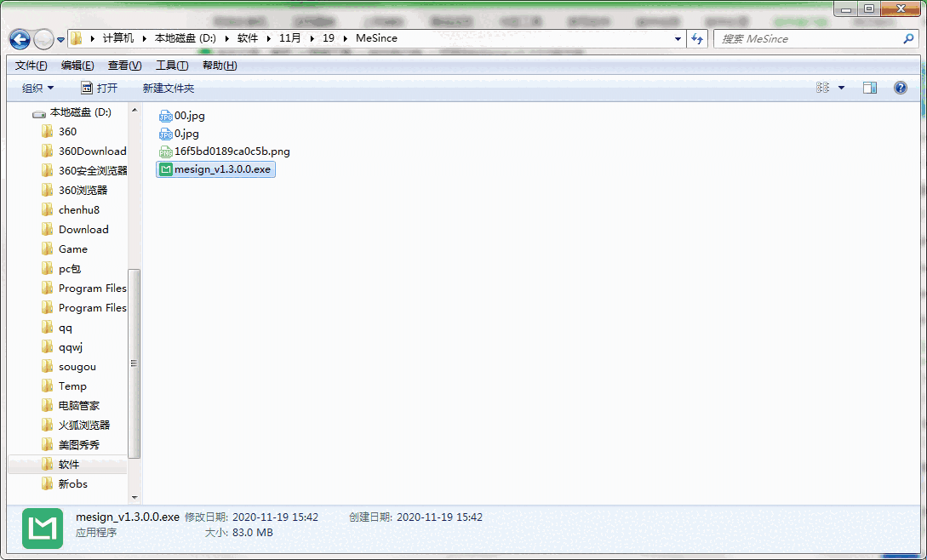Expand the arrow after 软件 in path
The height and width of the screenshot is (560, 927).
pos(268,38)
